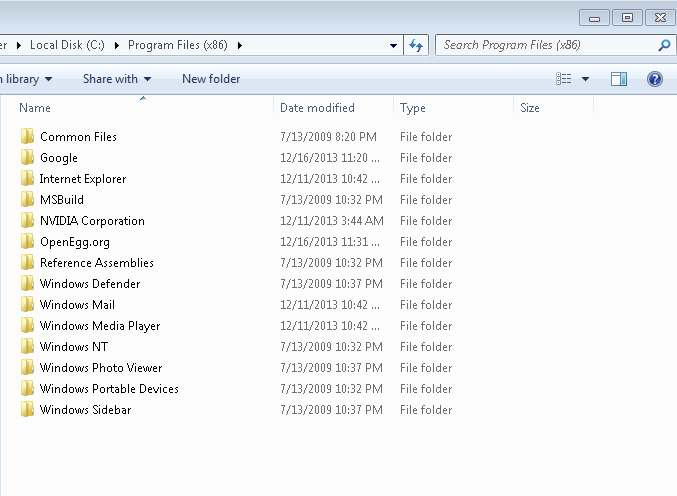
Task: Select the Windows Sidebar folder icon
Action: [x=27, y=409]
